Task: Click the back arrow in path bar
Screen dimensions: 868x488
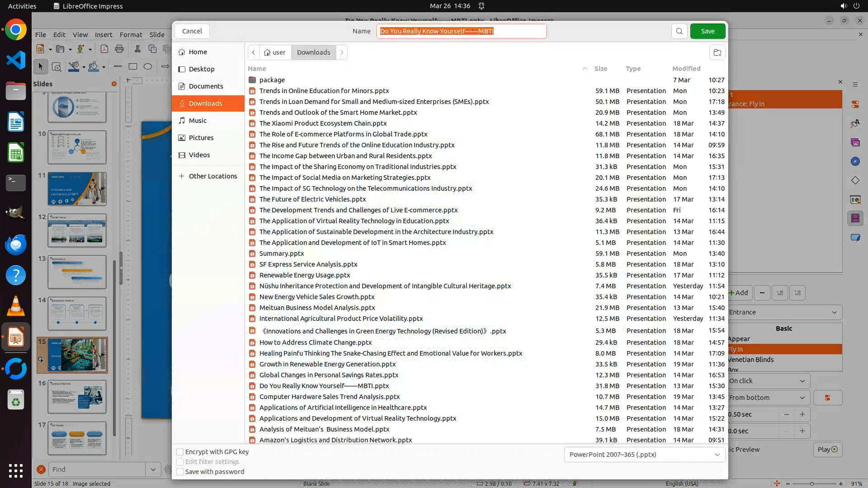Action: click(x=254, y=52)
